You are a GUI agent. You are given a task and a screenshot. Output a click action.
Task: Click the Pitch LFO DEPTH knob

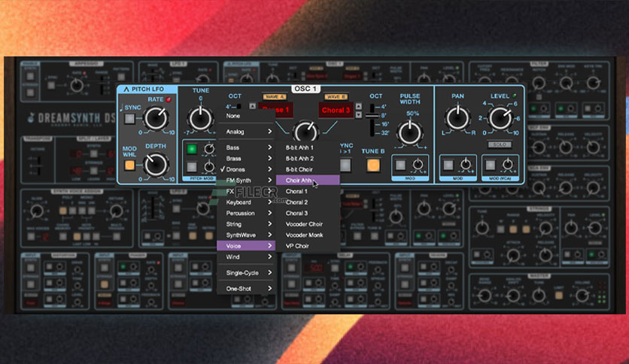pos(155,165)
